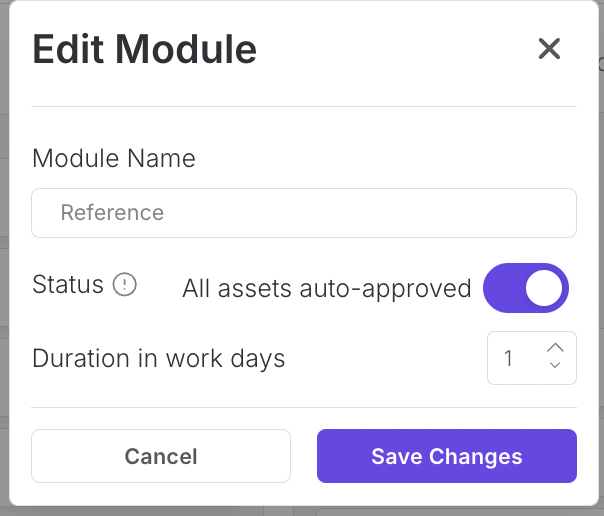Screen dimensions: 604x516
Task: Click the "All assets auto-approved" label
Action: tap(326, 289)
